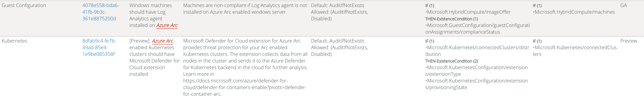This screenshot has height=98, width=644.
Task: Open policy ID link starting with 4078e558
Action: [101, 12]
